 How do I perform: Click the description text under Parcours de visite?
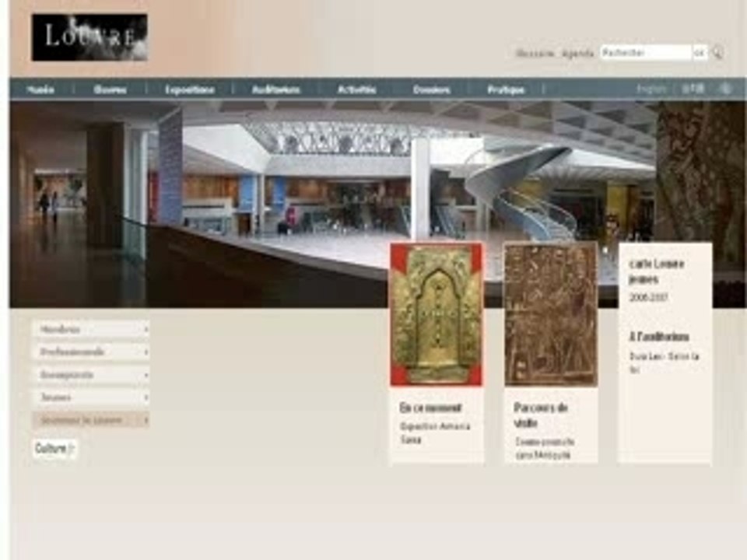click(x=544, y=448)
